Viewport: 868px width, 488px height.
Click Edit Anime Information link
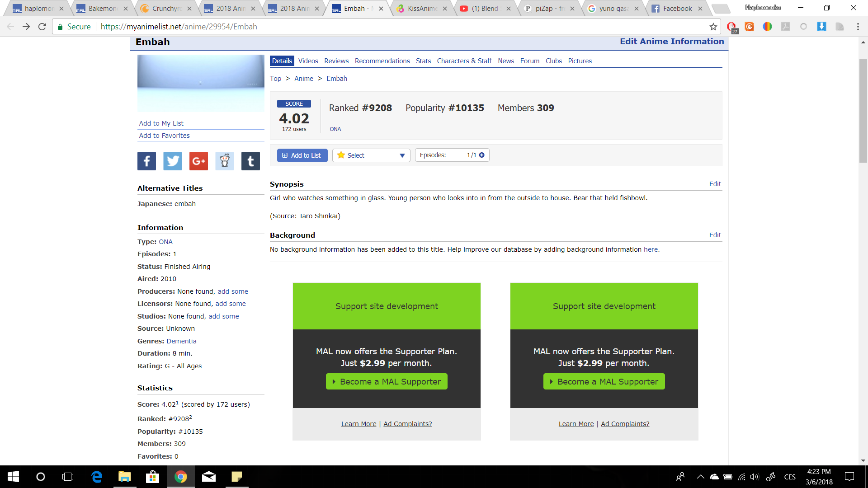672,42
